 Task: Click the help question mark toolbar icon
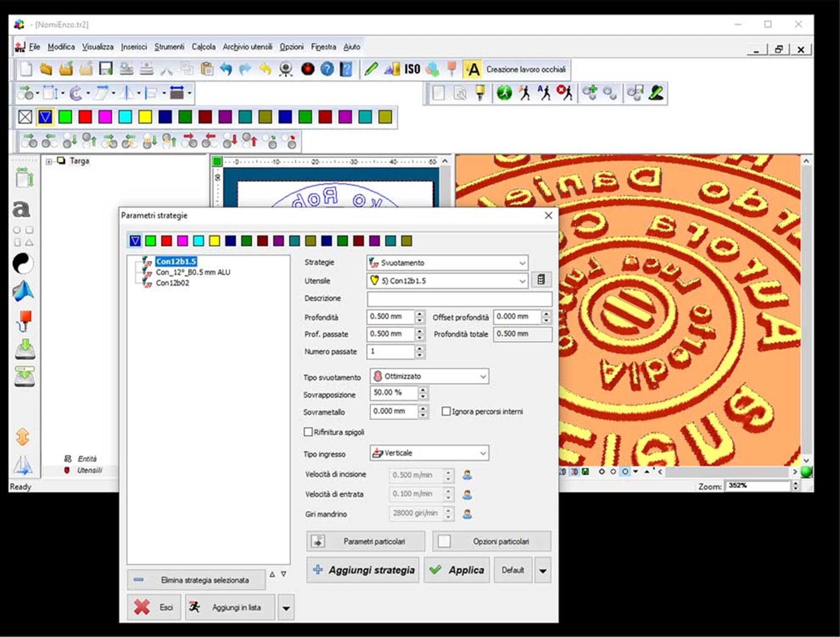pos(327,68)
